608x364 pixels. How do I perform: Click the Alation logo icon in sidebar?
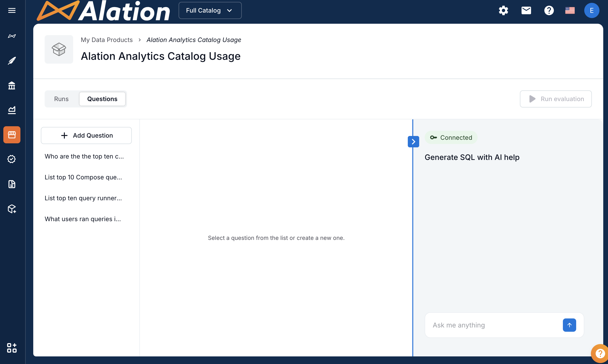pos(12,36)
